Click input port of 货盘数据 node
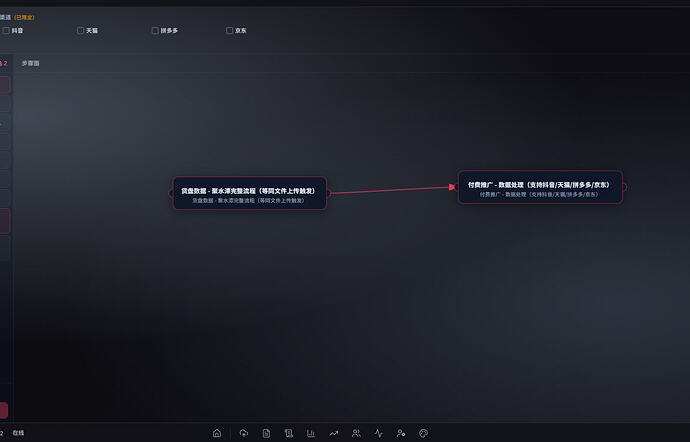690x442 pixels. [171, 193]
